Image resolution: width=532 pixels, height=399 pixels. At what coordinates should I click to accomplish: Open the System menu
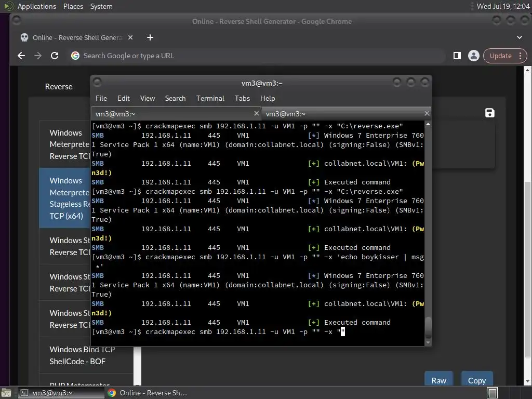(101, 6)
